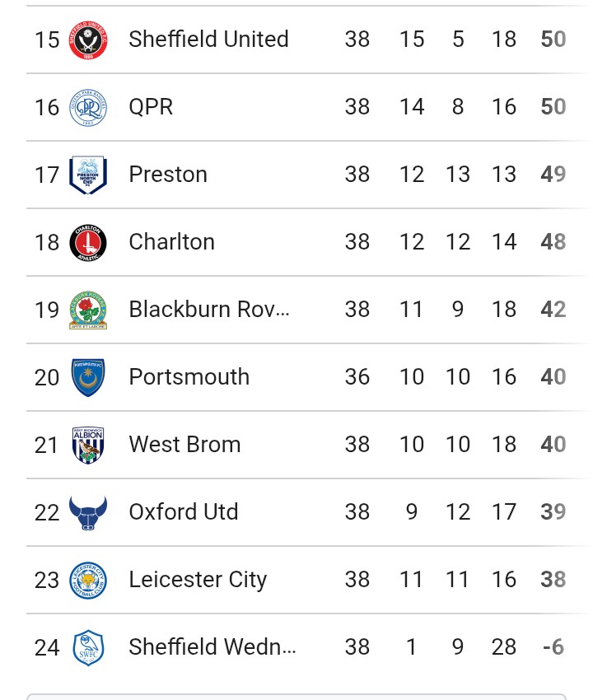The image size is (593, 700).
Task: Tap the Leicester City fox crest
Action: (x=88, y=580)
